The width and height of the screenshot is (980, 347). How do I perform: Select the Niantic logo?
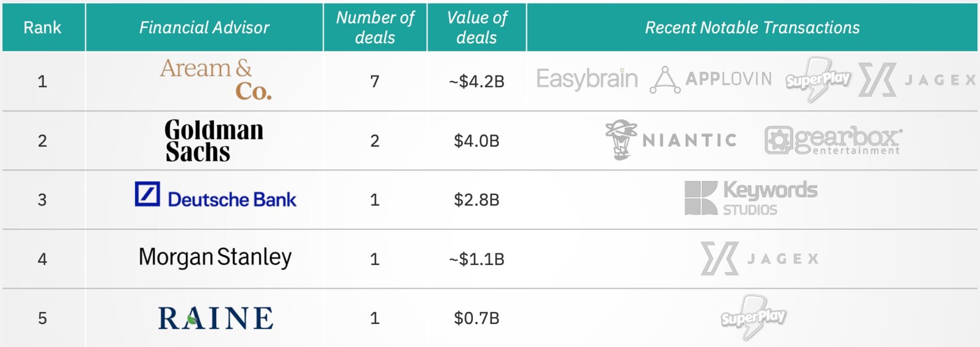click(671, 140)
